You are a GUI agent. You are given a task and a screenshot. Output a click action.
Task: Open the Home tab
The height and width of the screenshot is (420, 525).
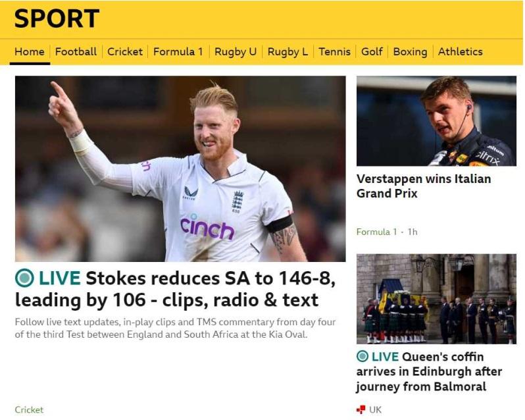click(30, 51)
